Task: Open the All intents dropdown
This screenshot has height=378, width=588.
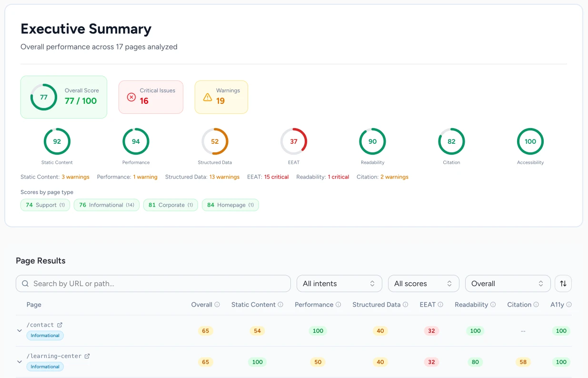Action: coord(339,283)
